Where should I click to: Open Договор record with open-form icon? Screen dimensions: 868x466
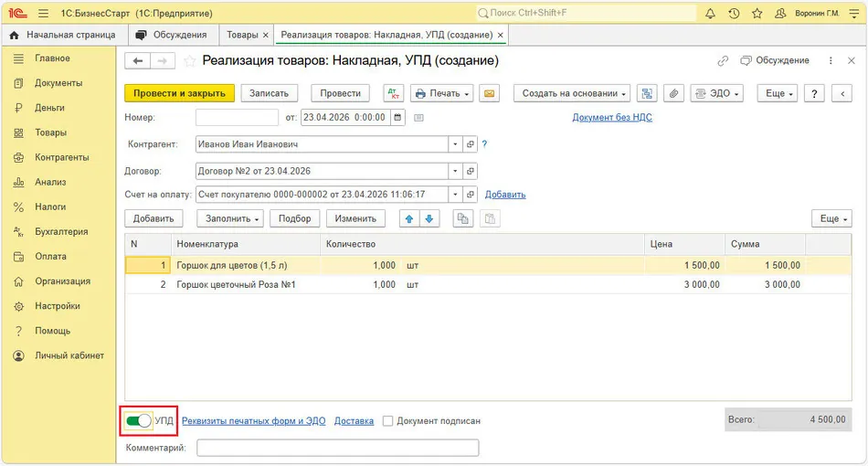pos(470,171)
